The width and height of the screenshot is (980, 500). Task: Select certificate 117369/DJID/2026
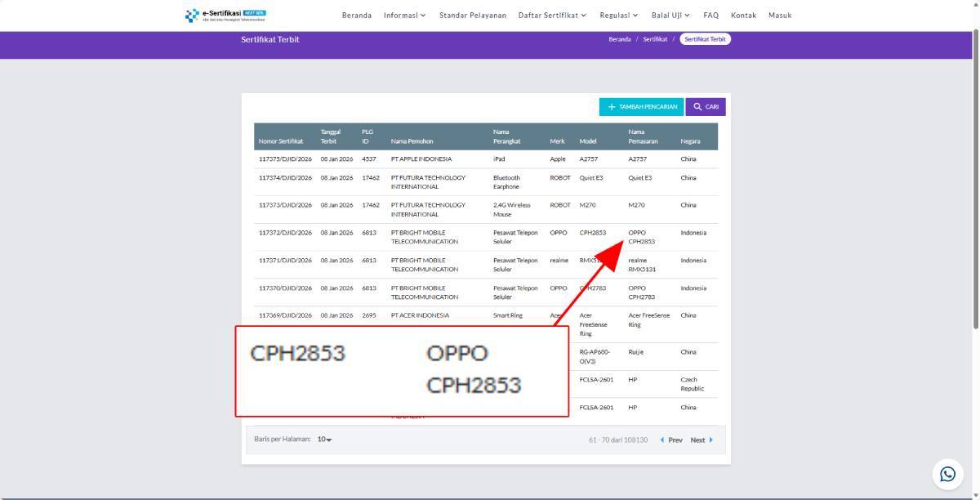(x=285, y=315)
